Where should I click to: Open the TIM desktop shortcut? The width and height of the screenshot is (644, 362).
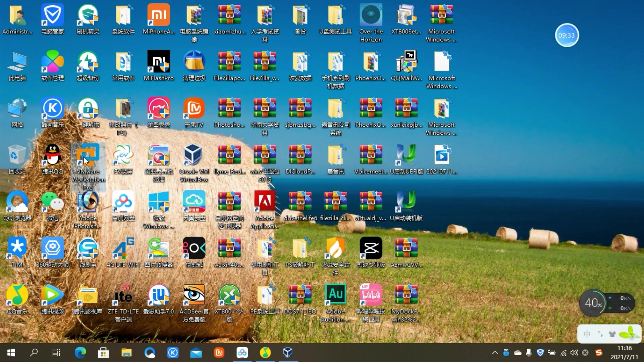click(x=17, y=252)
